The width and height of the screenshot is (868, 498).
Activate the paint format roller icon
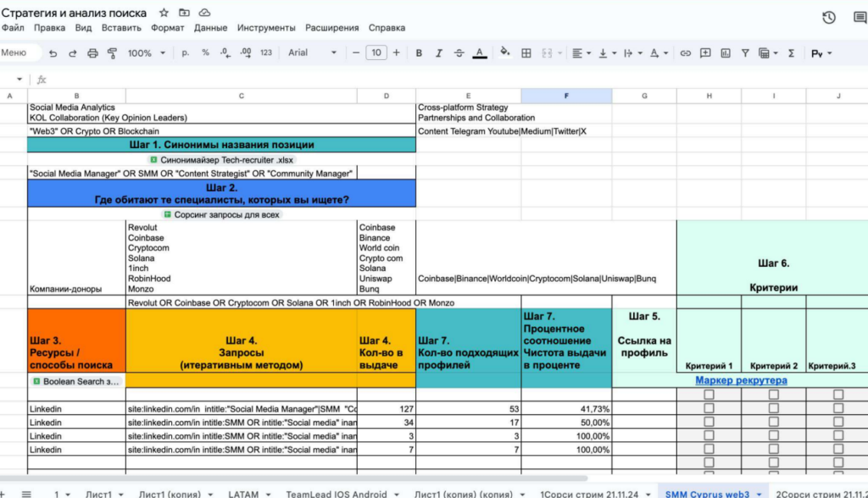[x=113, y=53]
